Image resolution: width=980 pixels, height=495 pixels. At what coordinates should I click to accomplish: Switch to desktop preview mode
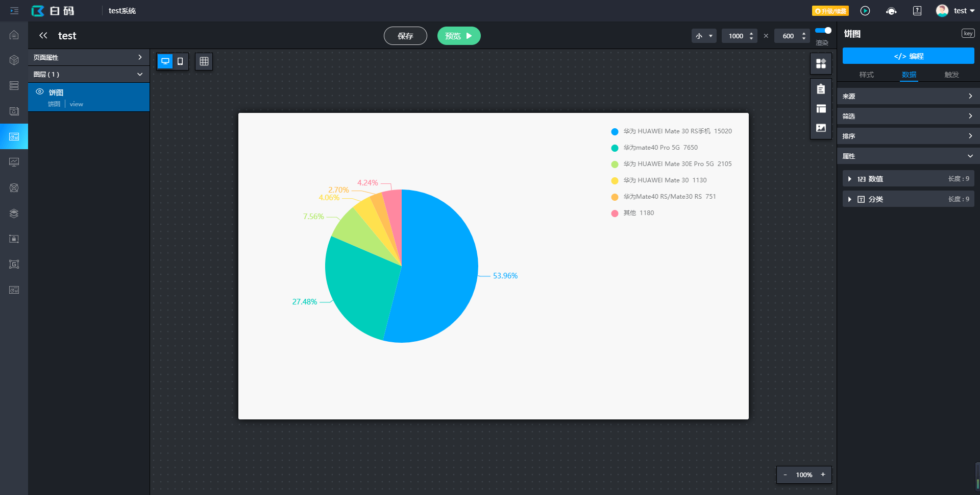[x=165, y=61]
